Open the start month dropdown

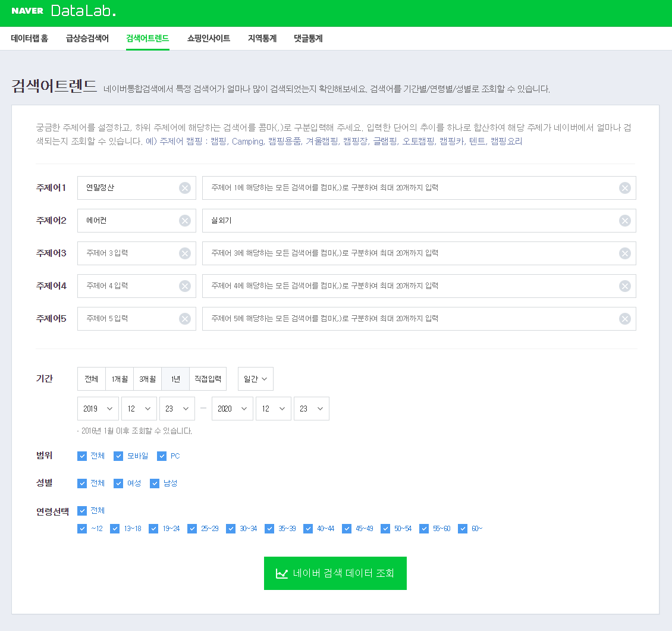(x=139, y=409)
